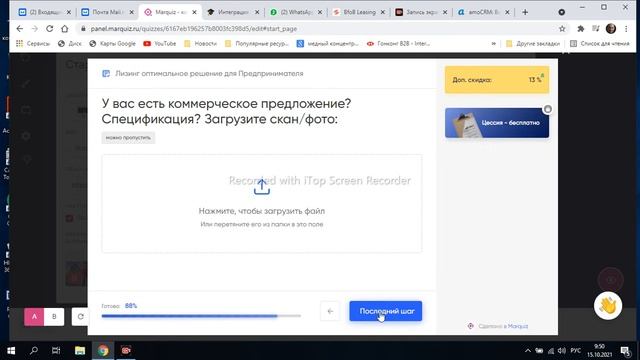640x360 pixels.
Task: Open the Windows Start menu
Action: [x=11, y=351]
